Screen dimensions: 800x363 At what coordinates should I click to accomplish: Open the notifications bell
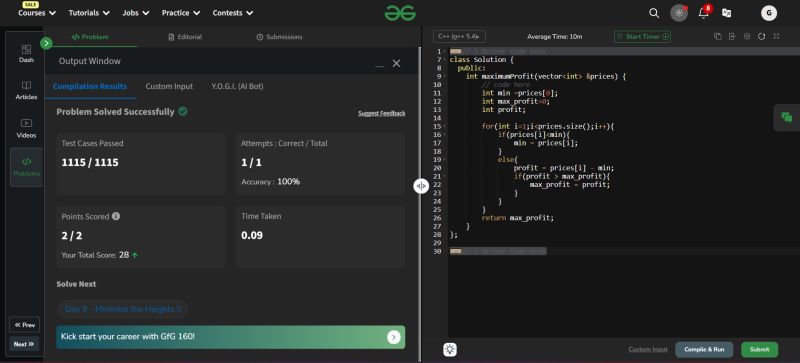point(704,13)
